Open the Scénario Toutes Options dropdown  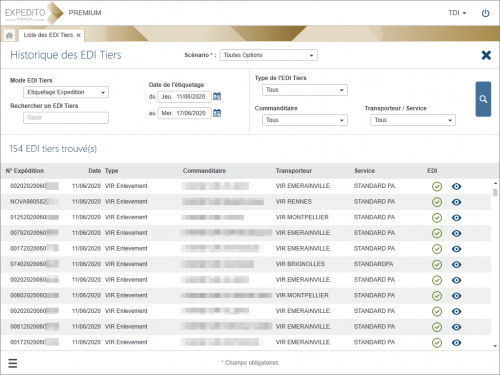268,55
